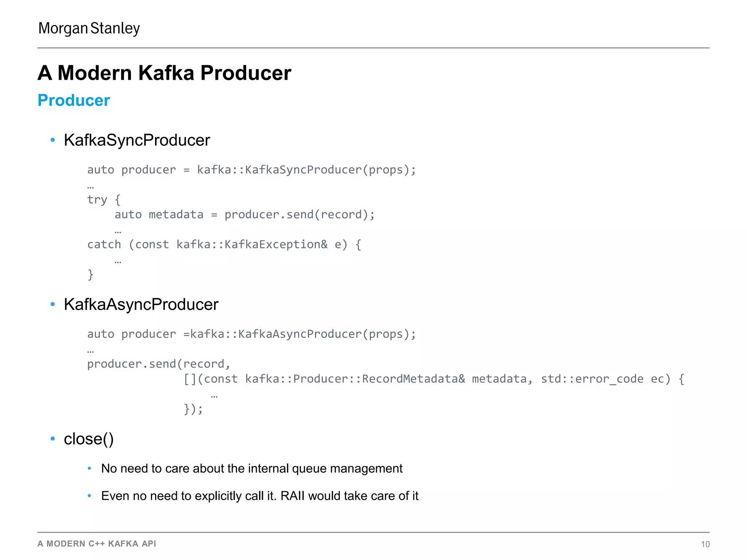Click the catch KafkaException code line
This screenshot has height=560, width=747.
(224, 245)
